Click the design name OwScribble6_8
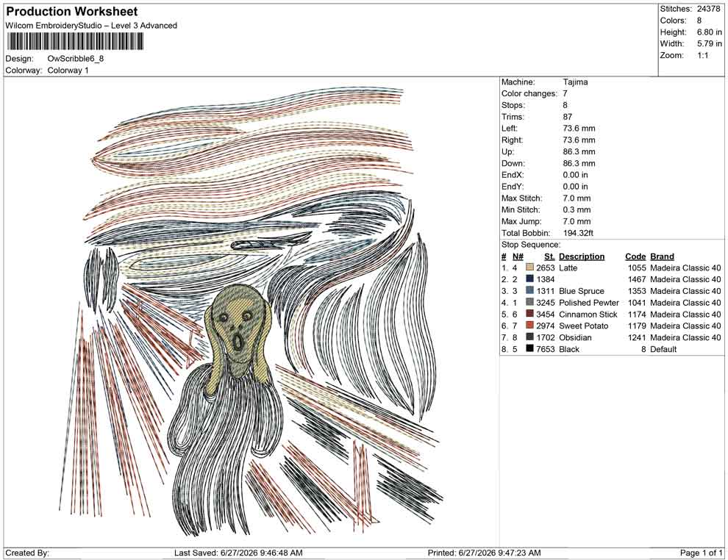This screenshot has height=560, width=728. point(76,59)
